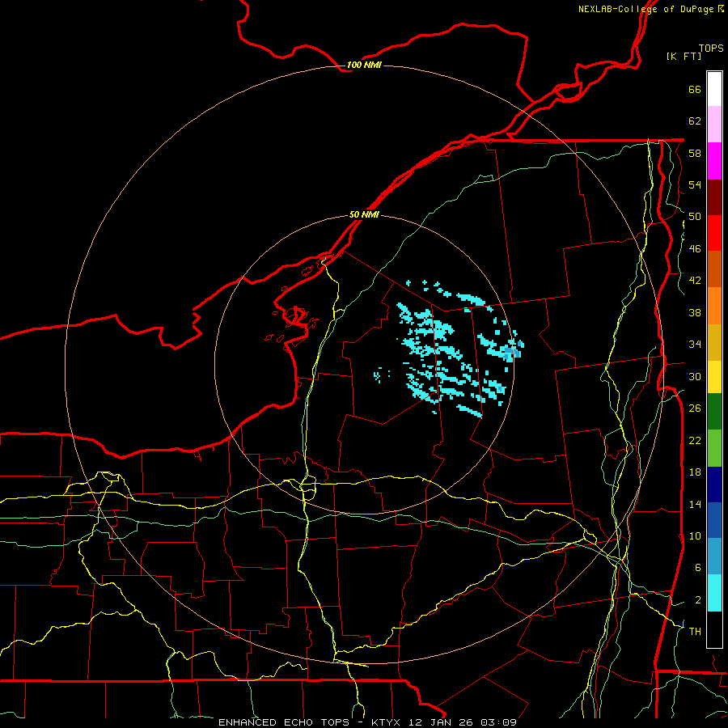The width and height of the screenshot is (728, 728).
Task: Click the "42" legend label
Action: coord(695,281)
